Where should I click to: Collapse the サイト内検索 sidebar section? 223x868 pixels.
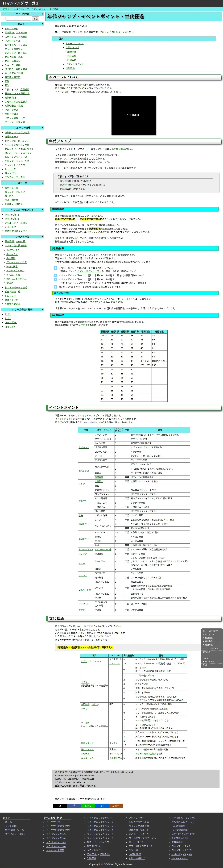tap(42, 14)
